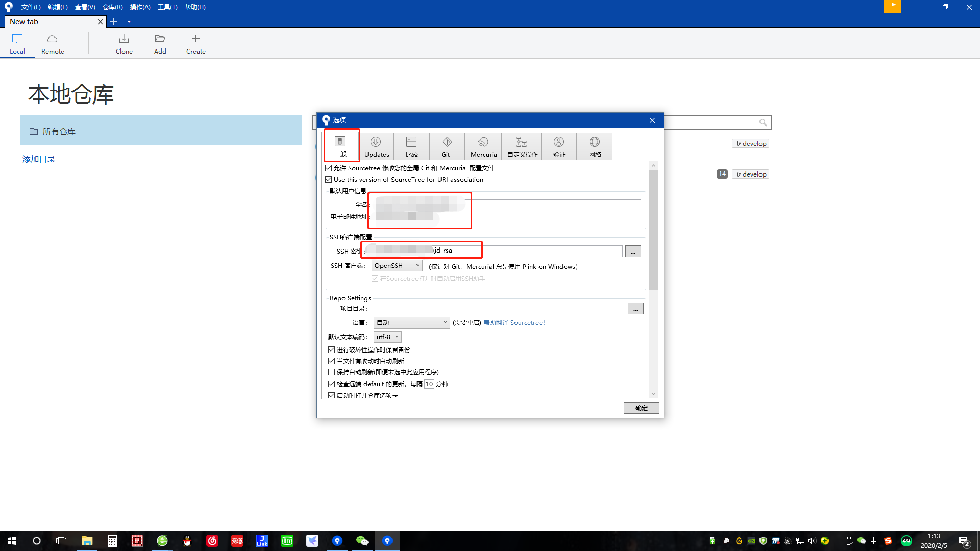Image resolution: width=980 pixels, height=551 pixels.
Task: Open File Explorer from the taskbar
Action: (x=87, y=541)
